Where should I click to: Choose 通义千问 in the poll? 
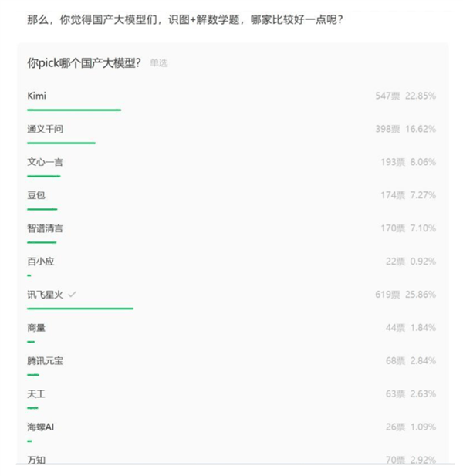45,129
